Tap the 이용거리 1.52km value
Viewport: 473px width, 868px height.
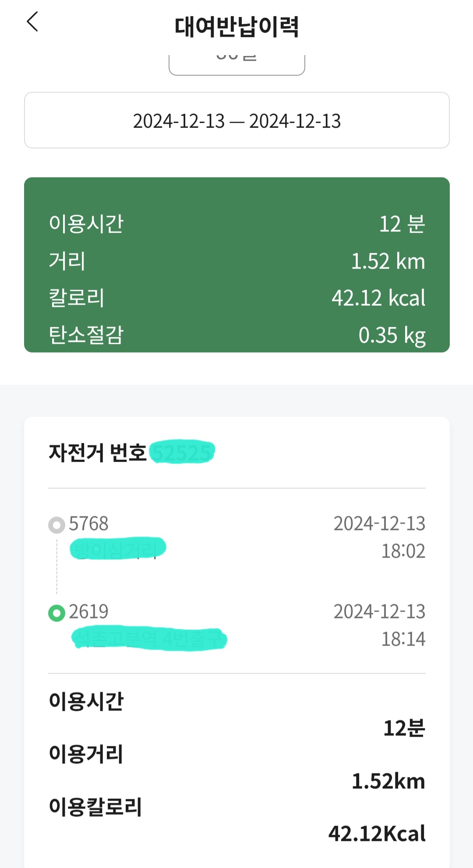[x=388, y=781]
